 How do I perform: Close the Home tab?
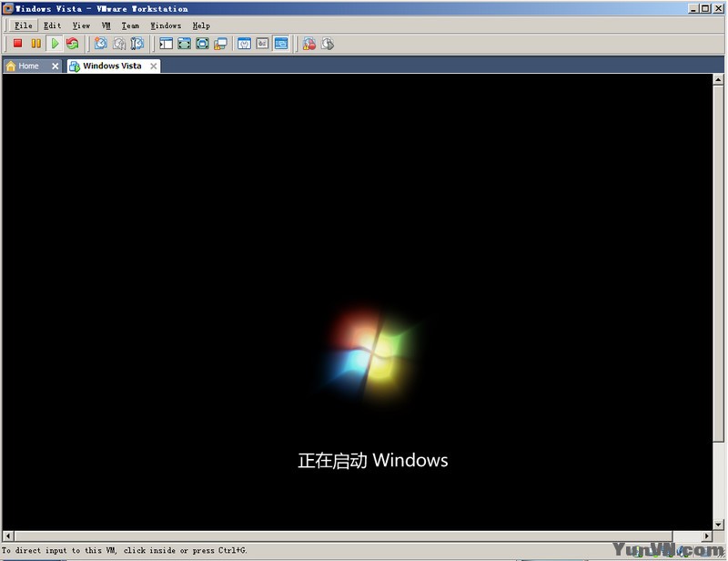point(55,66)
